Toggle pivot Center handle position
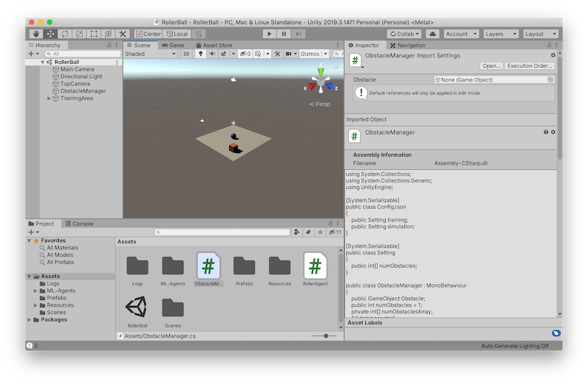The height and width of the screenshot is (384, 588). (148, 34)
